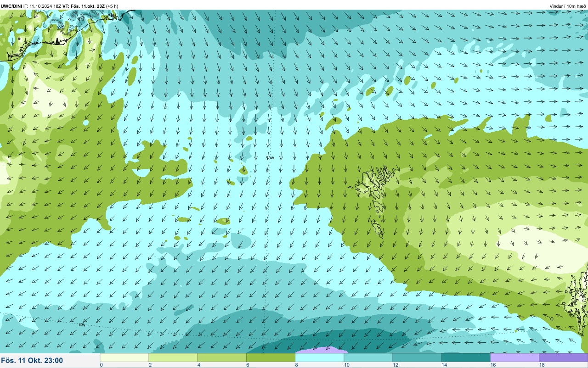Viewport: 588px width, 368px height.
Task: Click the "60N" latitude label
Action: point(82,325)
